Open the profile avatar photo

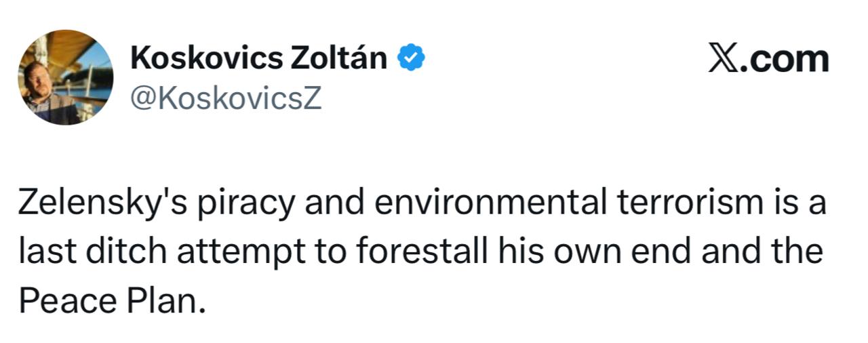[x=66, y=77]
